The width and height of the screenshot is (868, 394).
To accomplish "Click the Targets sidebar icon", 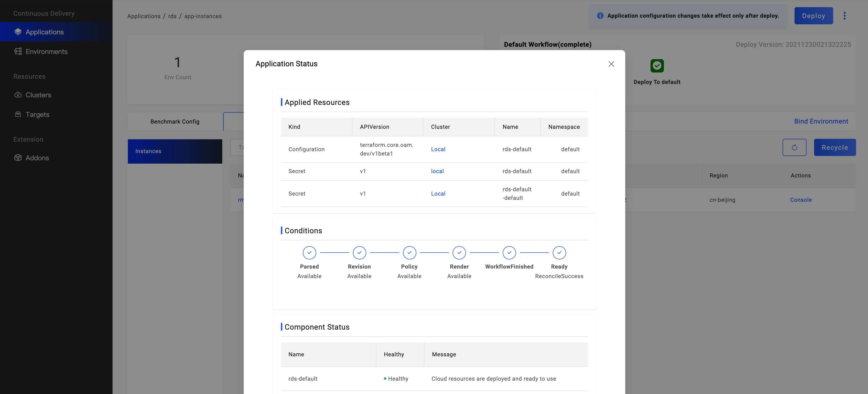I will tap(18, 114).
